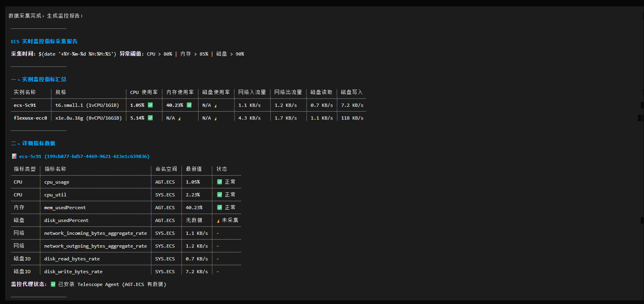Click the SYS.ECS namespace in cpu_util row
The height and width of the screenshot is (304, 644).
click(165, 195)
